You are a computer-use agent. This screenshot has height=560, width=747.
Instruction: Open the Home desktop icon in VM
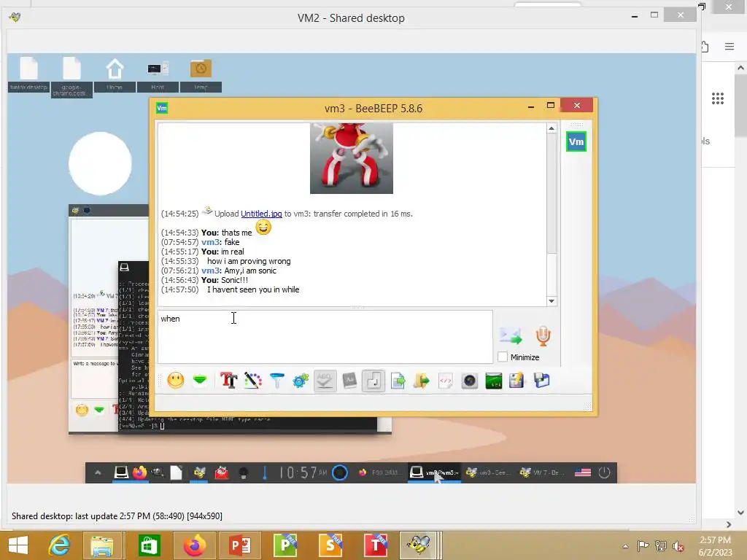pyautogui.click(x=115, y=74)
